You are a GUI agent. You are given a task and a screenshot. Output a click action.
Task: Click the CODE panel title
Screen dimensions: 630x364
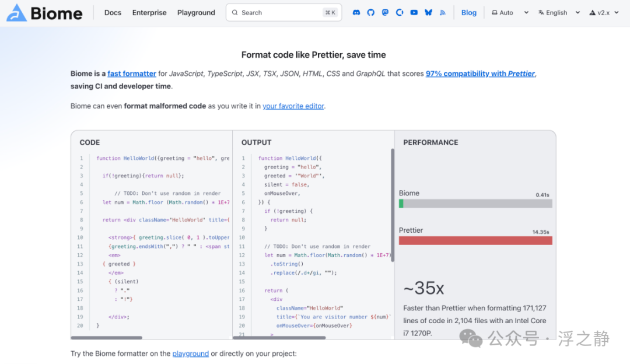pyautogui.click(x=90, y=143)
